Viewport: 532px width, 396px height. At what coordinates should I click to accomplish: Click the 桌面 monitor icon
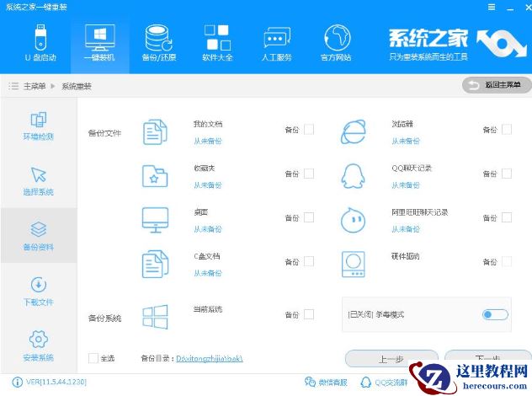(x=155, y=220)
